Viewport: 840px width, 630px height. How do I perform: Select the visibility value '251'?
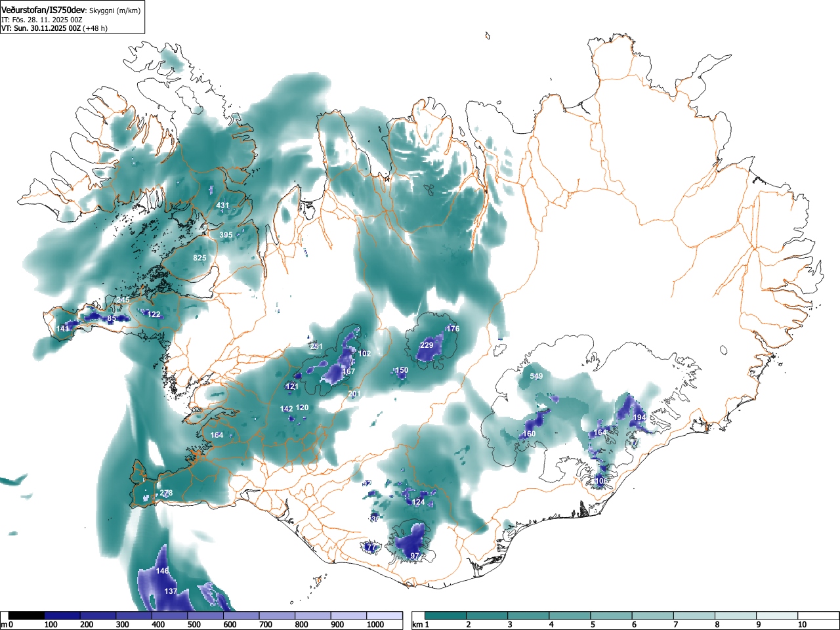pyautogui.click(x=316, y=346)
